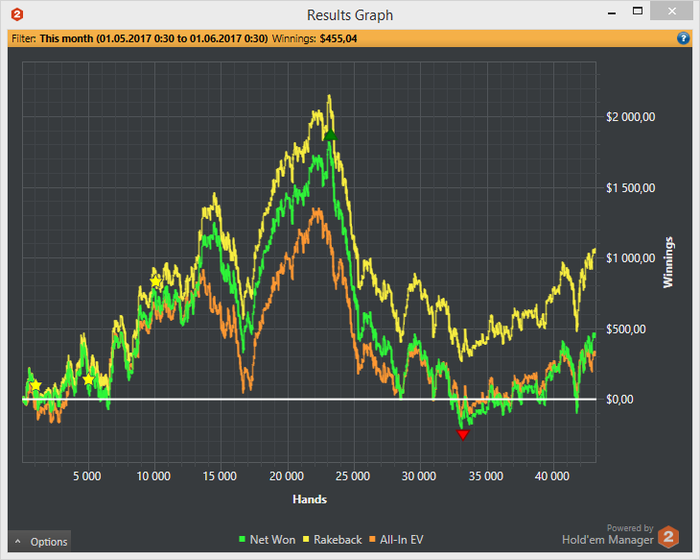700x560 pixels.
Task: Click the green Net Won color swatch
Action: [x=242, y=540]
